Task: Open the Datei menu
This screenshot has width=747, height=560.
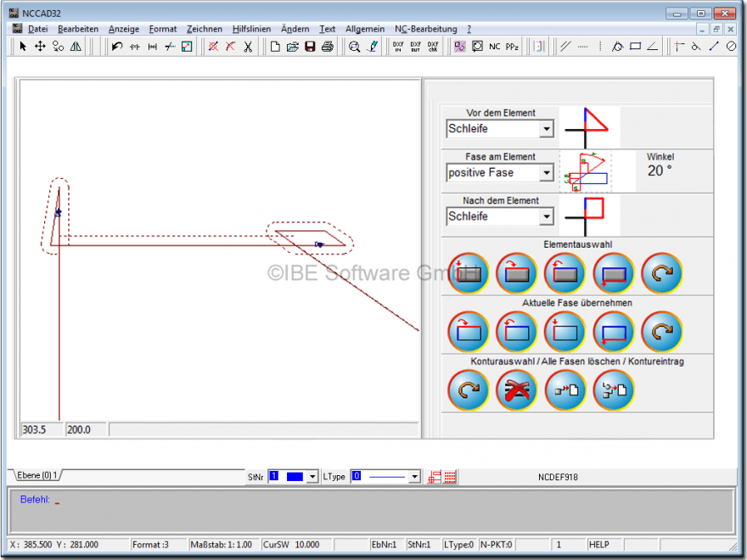Action: tap(37, 29)
